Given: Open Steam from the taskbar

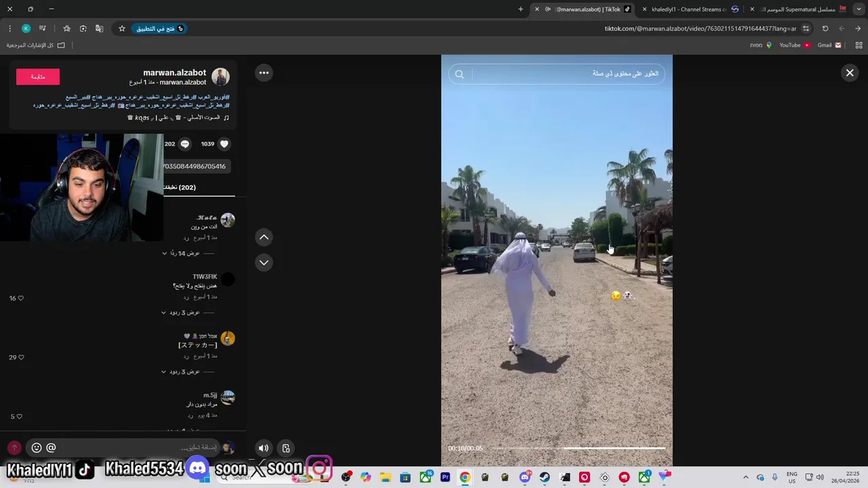Looking at the screenshot, I should pos(545,477).
